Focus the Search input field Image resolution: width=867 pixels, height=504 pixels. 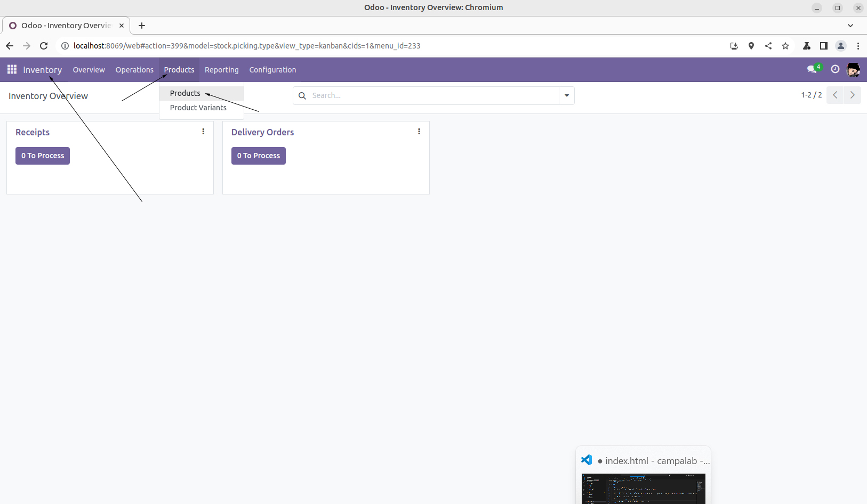[432, 96]
